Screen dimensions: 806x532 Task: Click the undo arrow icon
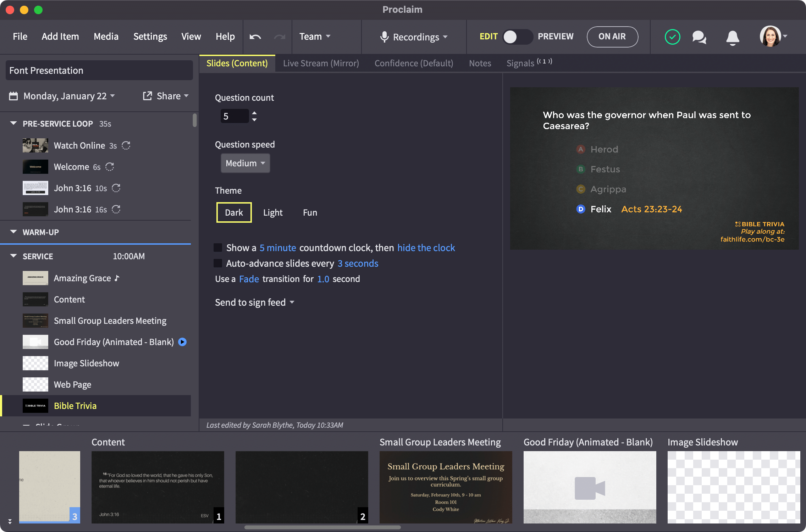[255, 37]
